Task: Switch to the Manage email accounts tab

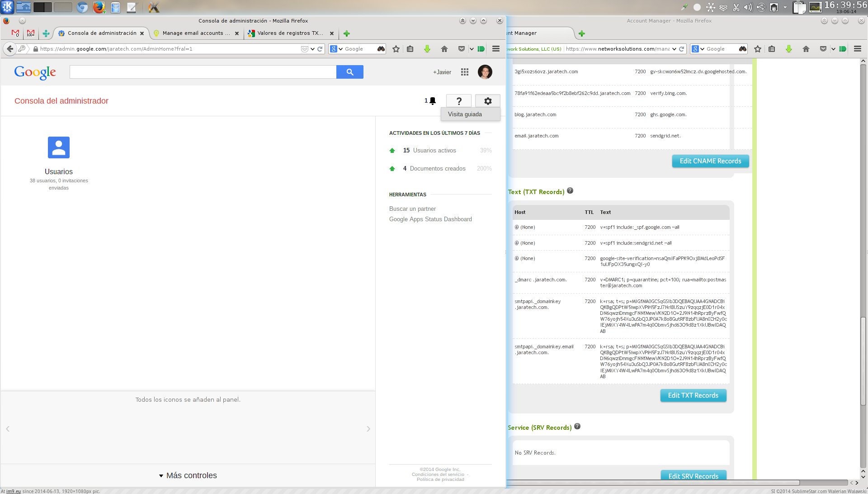Action: click(196, 33)
